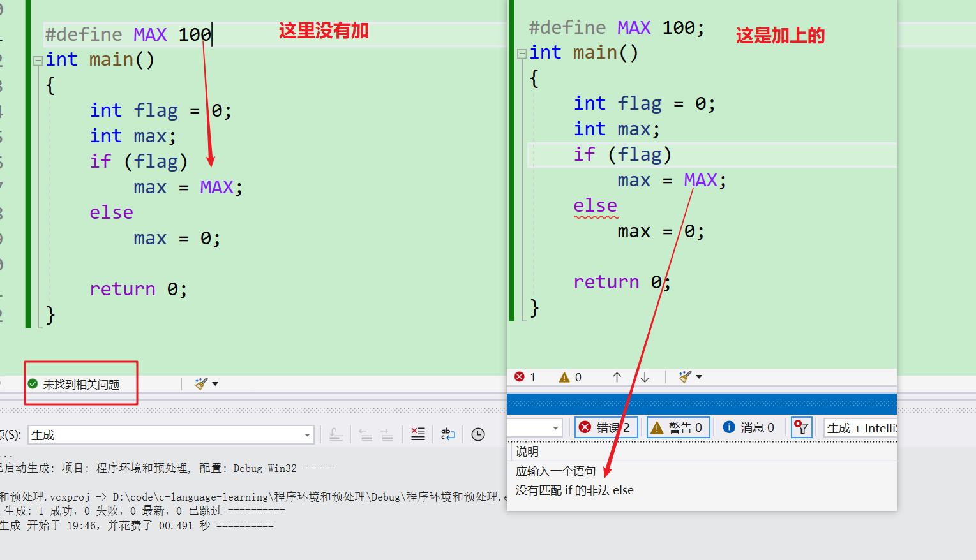Click output line starting 已启动生成: 项目
This screenshot has width=976, height=560.
point(169,468)
